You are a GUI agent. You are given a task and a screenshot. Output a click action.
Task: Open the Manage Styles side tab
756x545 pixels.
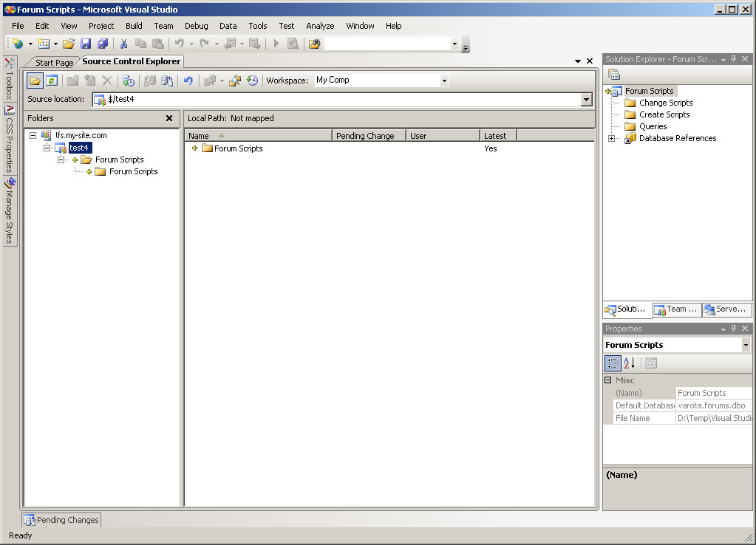click(x=10, y=211)
